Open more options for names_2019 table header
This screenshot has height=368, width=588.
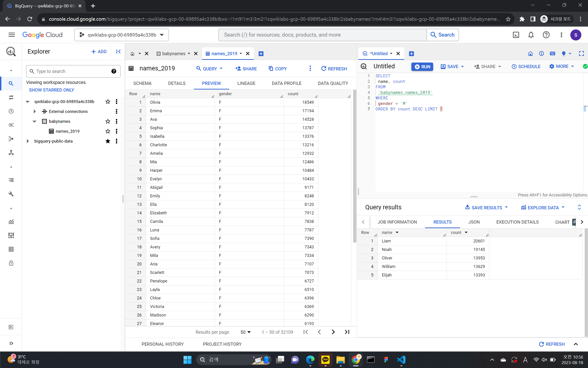(310, 68)
